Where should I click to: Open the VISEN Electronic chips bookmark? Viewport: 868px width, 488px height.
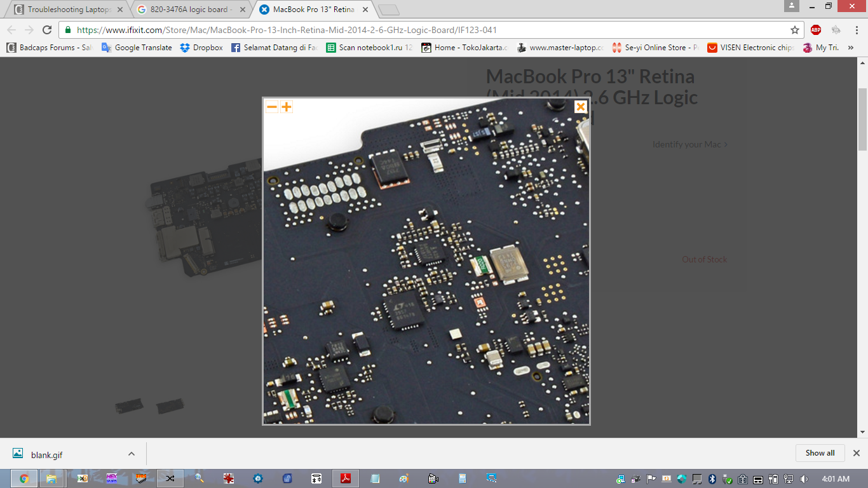tap(750, 48)
